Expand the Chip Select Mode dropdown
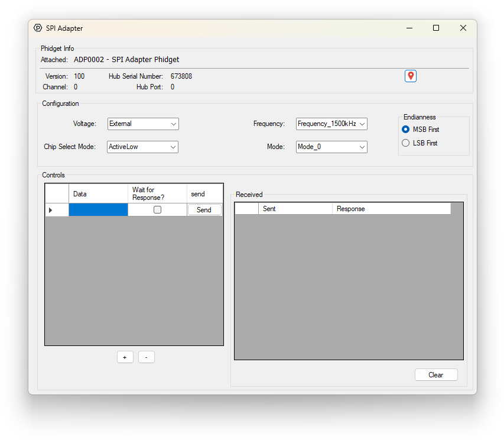The image size is (504, 443). click(143, 147)
